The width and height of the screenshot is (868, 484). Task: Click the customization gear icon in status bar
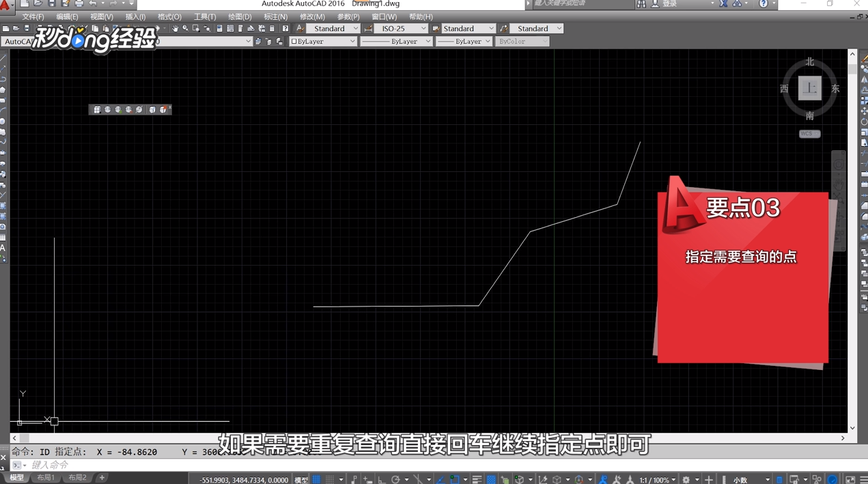click(686, 480)
